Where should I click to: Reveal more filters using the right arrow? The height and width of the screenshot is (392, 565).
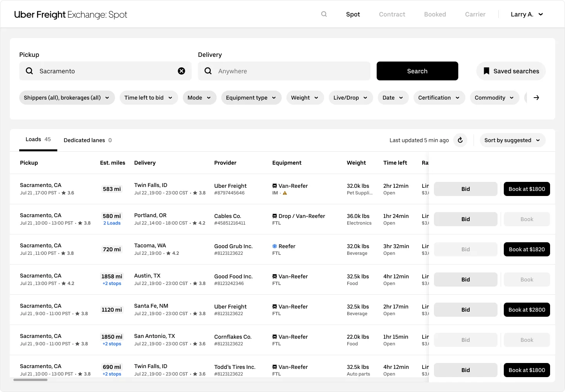point(536,98)
